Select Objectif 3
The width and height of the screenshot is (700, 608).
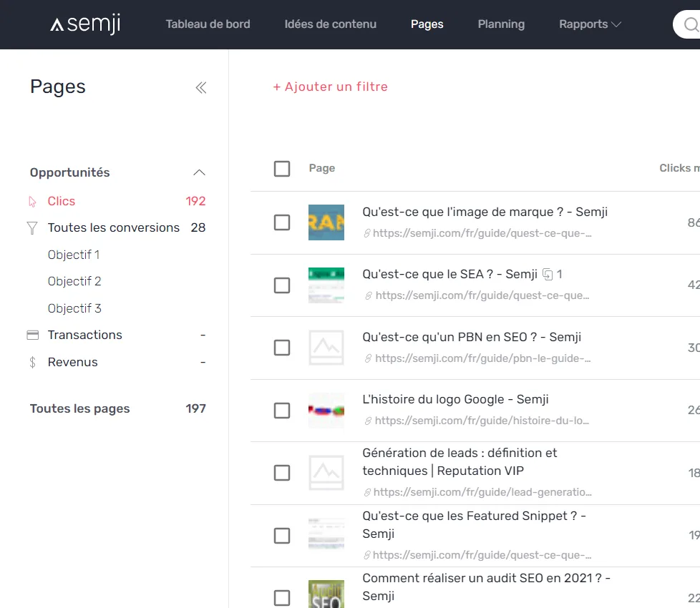click(x=74, y=308)
